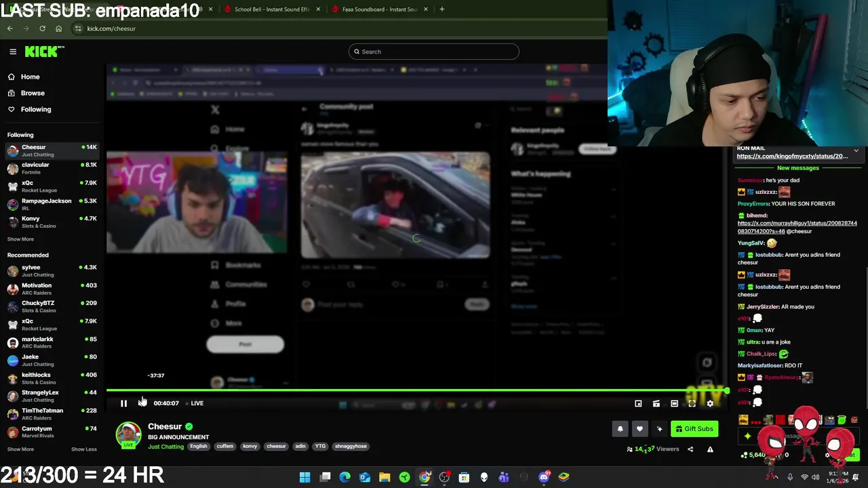Viewport: 868px width, 488px height.
Task: Switch to theater mode icon
Action: click(x=674, y=404)
